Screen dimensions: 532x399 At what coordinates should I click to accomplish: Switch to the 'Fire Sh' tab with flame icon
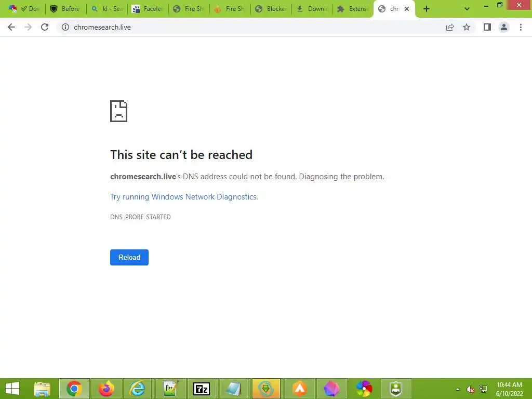[x=230, y=9]
